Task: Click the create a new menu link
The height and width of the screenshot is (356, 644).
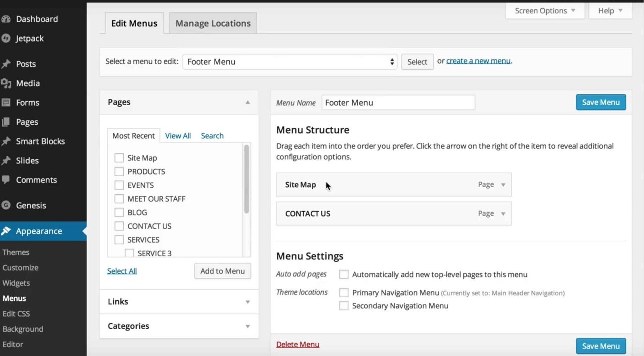Action: (478, 61)
